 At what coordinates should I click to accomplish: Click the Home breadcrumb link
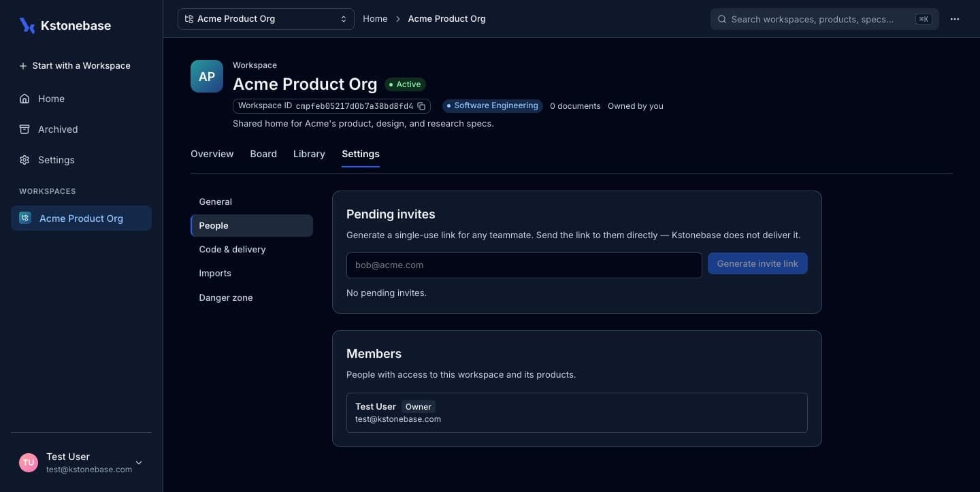375,19
